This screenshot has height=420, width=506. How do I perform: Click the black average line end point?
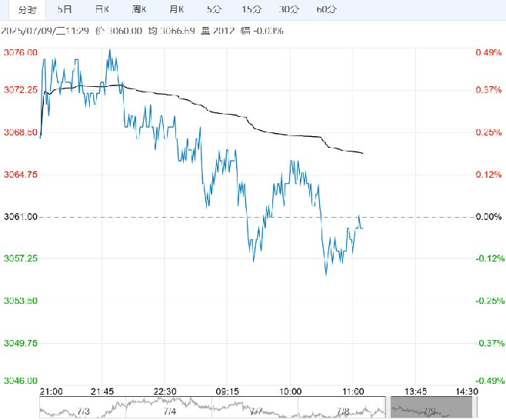tap(363, 153)
